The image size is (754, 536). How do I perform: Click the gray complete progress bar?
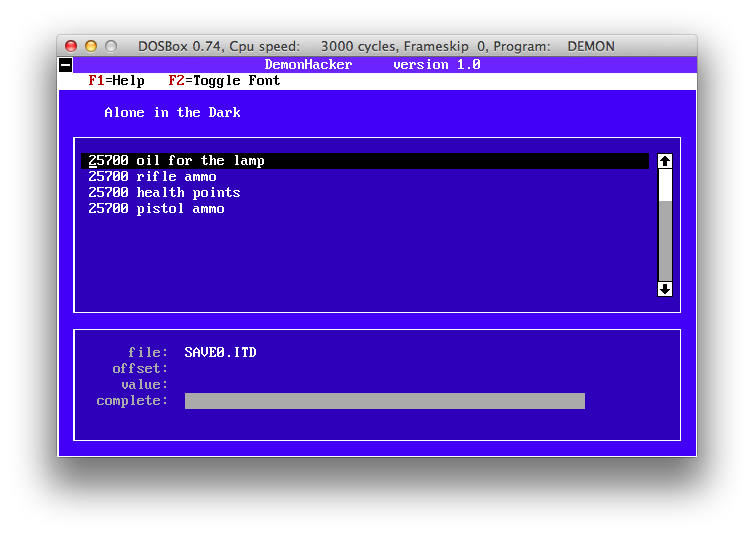[x=385, y=401]
